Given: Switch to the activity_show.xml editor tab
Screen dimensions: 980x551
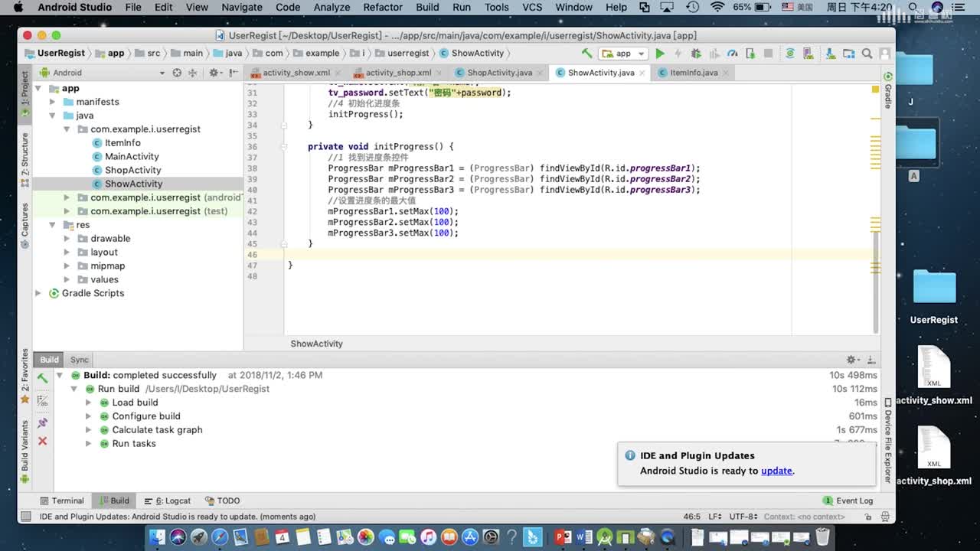Looking at the screenshot, I should click(296, 73).
